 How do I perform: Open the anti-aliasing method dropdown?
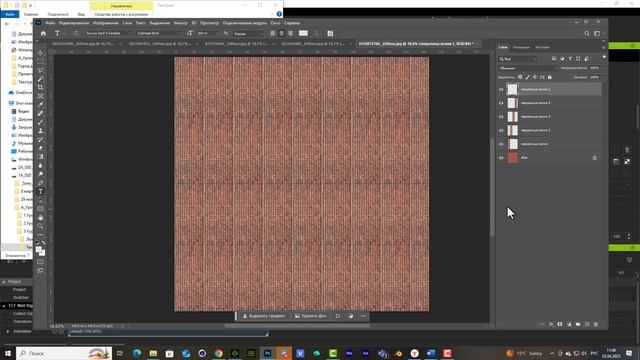click(x=249, y=33)
